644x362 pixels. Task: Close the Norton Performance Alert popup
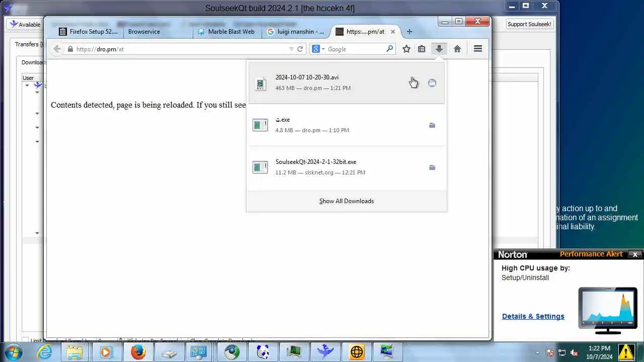click(x=635, y=254)
